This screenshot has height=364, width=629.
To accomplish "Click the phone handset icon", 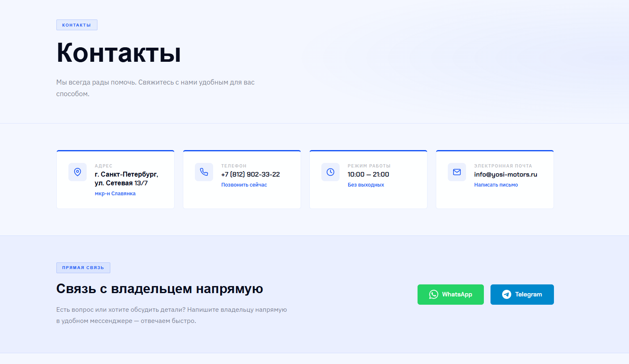I will (204, 172).
